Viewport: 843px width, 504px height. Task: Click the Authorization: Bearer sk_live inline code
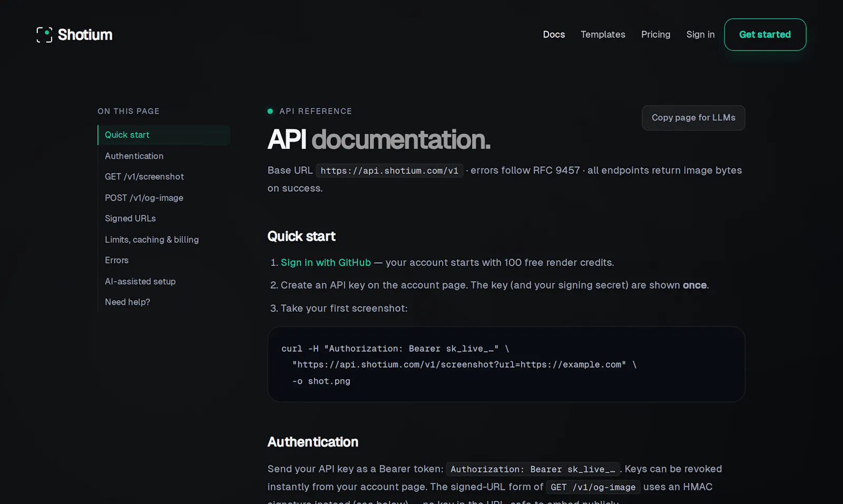(533, 469)
